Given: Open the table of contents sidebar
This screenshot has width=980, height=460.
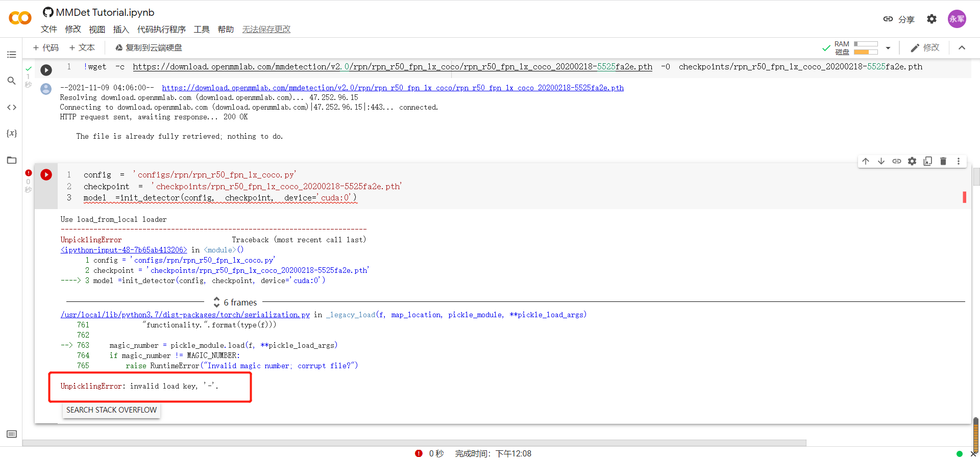Looking at the screenshot, I should (11, 54).
